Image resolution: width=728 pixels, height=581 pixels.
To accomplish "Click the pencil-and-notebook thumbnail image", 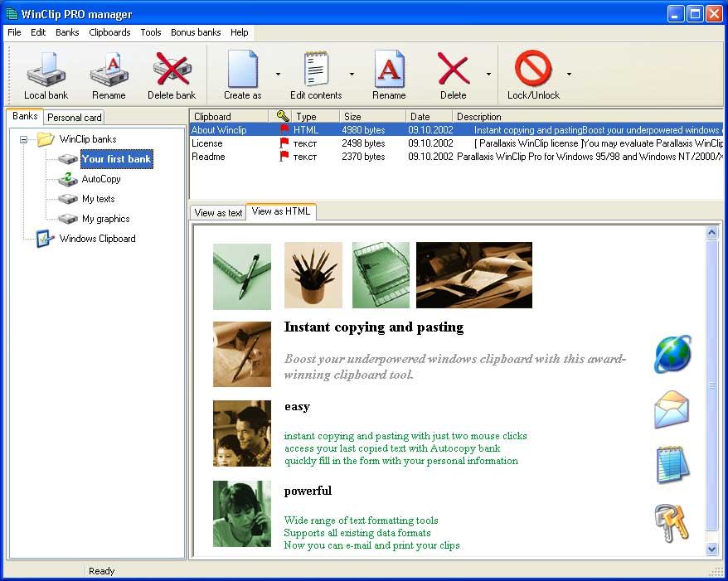I will coord(242,276).
